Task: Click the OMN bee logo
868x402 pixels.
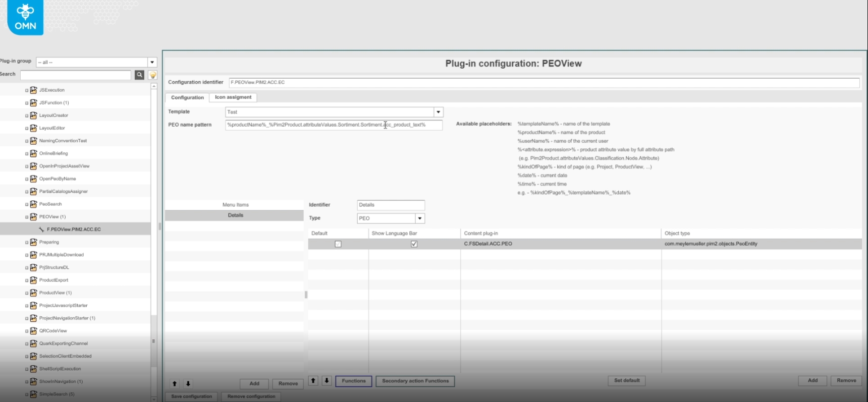Action: click(25, 17)
